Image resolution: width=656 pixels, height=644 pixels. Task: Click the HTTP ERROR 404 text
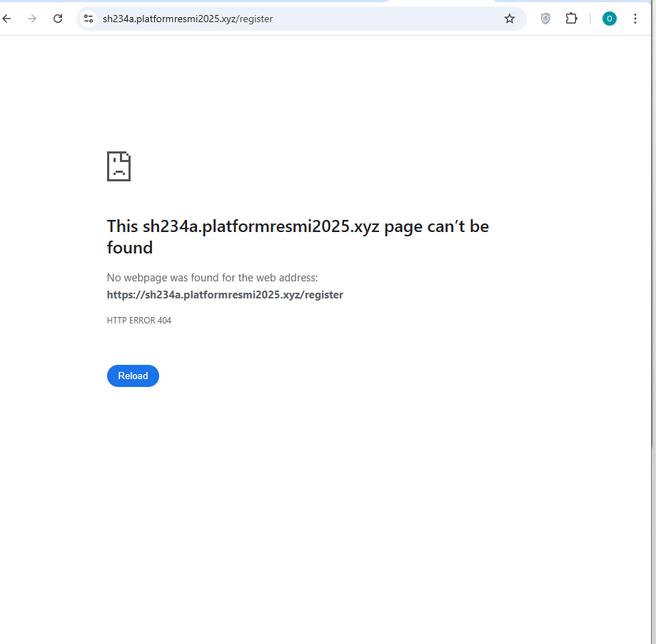click(x=139, y=321)
